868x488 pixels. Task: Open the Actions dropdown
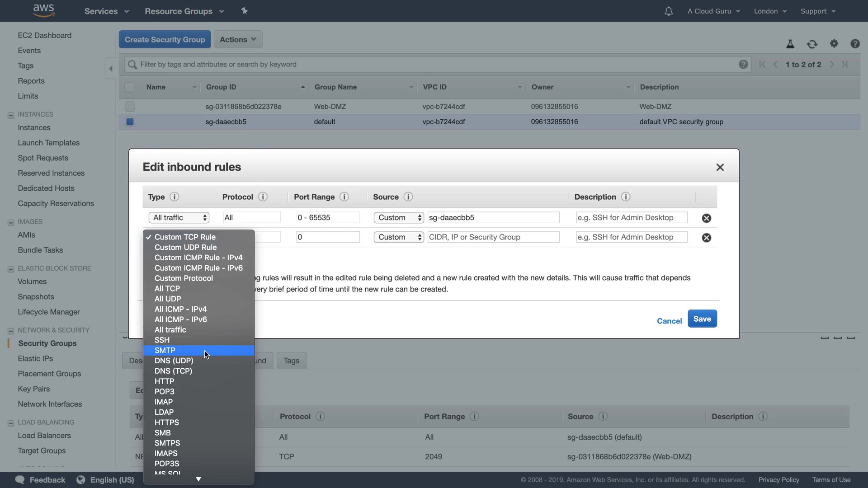point(238,39)
